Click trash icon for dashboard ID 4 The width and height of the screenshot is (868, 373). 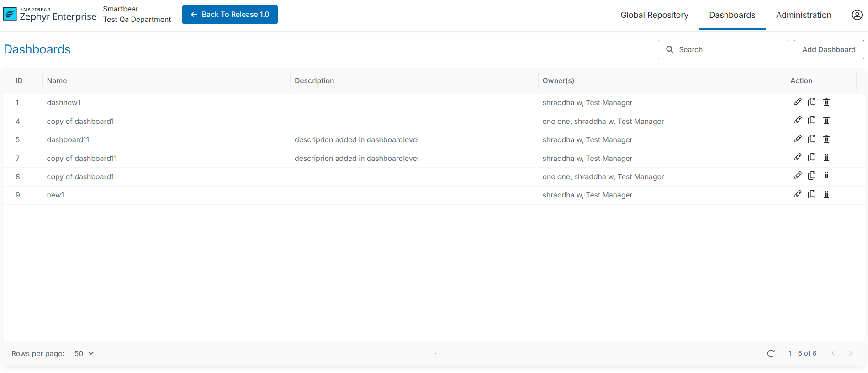point(826,120)
